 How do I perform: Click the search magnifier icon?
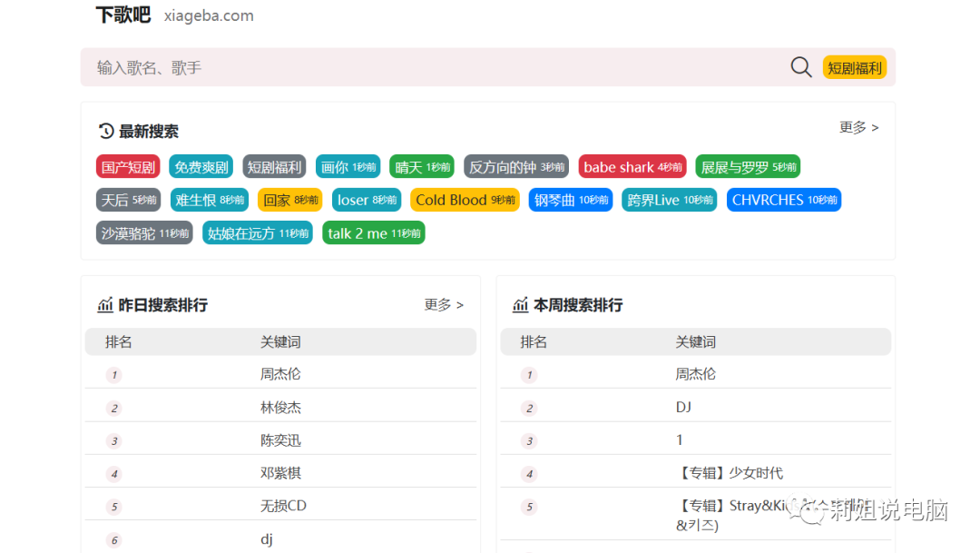(x=800, y=67)
